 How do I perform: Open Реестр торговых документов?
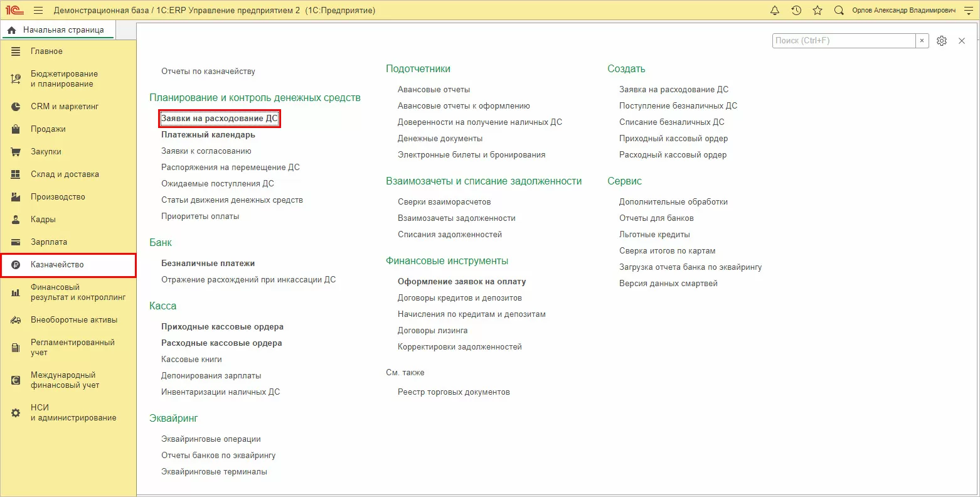(454, 392)
